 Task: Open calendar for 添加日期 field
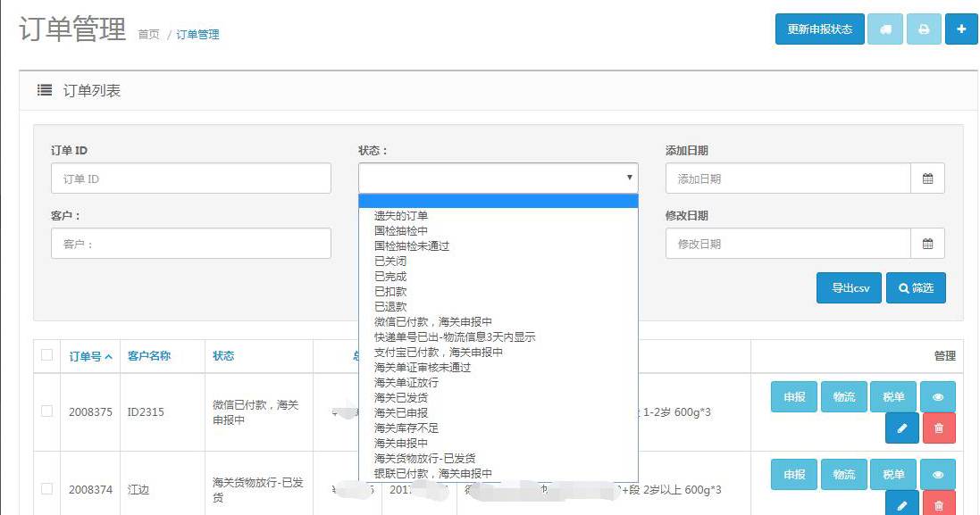pos(927,179)
